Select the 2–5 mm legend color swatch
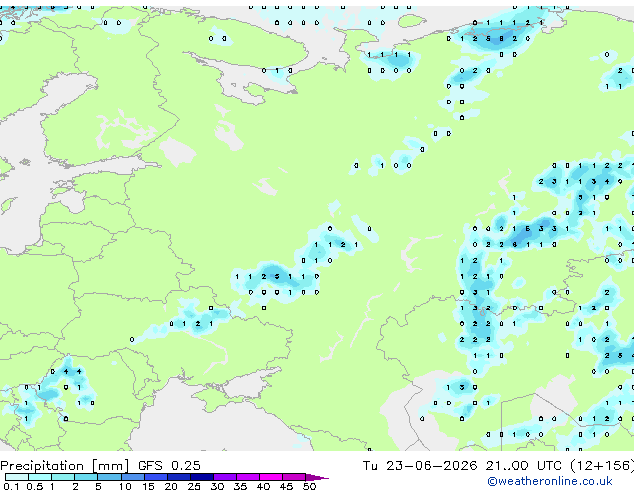The image size is (634, 490). tap(86, 477)
